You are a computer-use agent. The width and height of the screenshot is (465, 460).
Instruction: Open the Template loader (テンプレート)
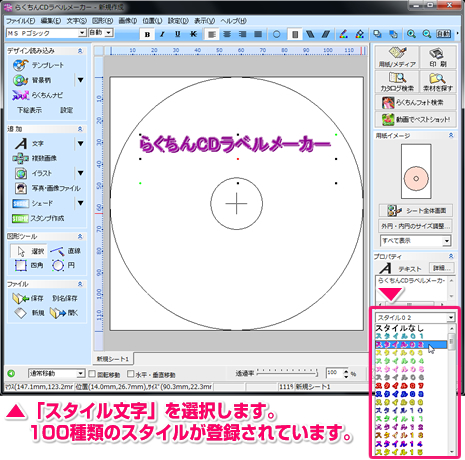coord(39,65)
